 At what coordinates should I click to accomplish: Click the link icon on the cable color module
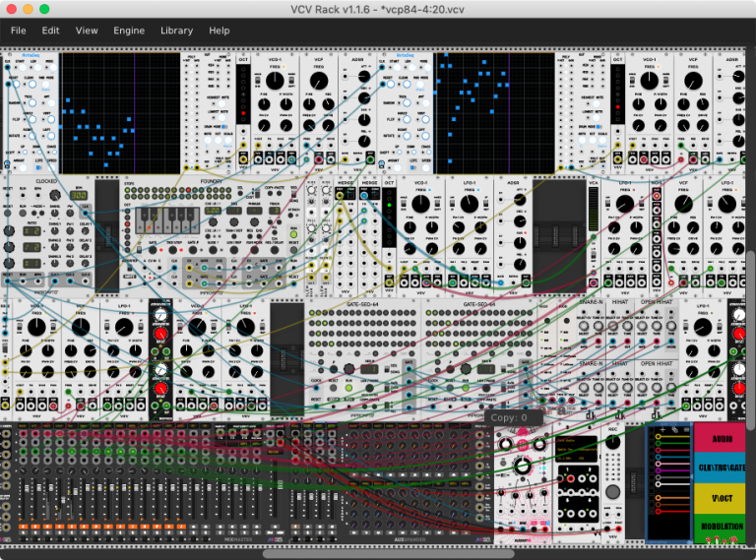tap(675, 429)
